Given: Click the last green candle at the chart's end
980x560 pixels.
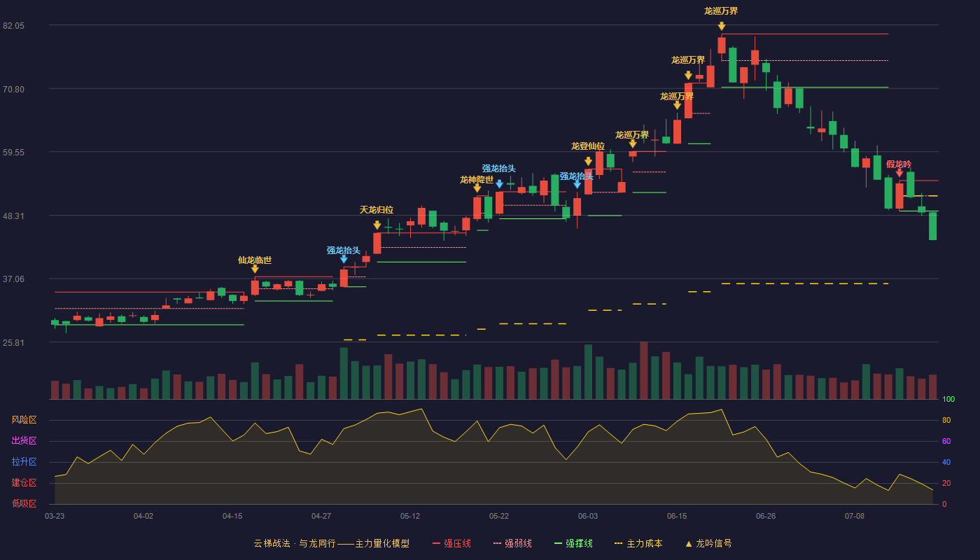Looking at the screenshot, I should 932,226.
